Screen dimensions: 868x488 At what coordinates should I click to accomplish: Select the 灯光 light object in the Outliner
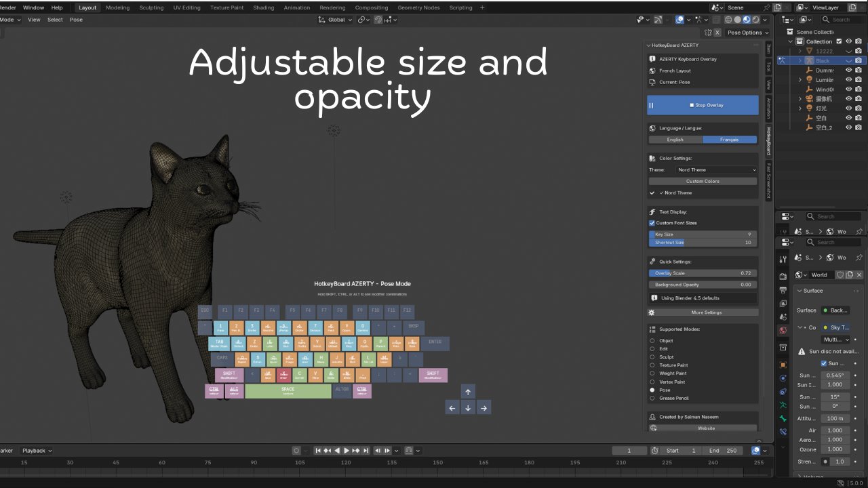[821, 108]
